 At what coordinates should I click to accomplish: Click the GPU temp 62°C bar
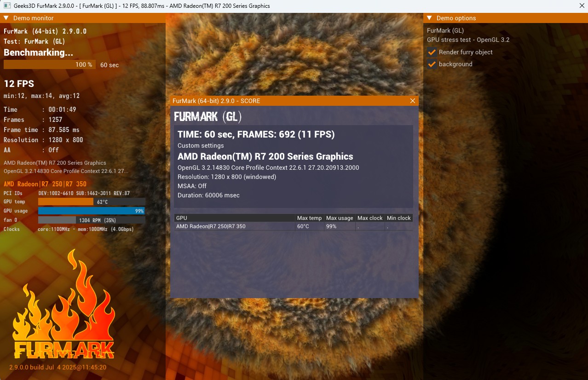[x=92, y=202]
